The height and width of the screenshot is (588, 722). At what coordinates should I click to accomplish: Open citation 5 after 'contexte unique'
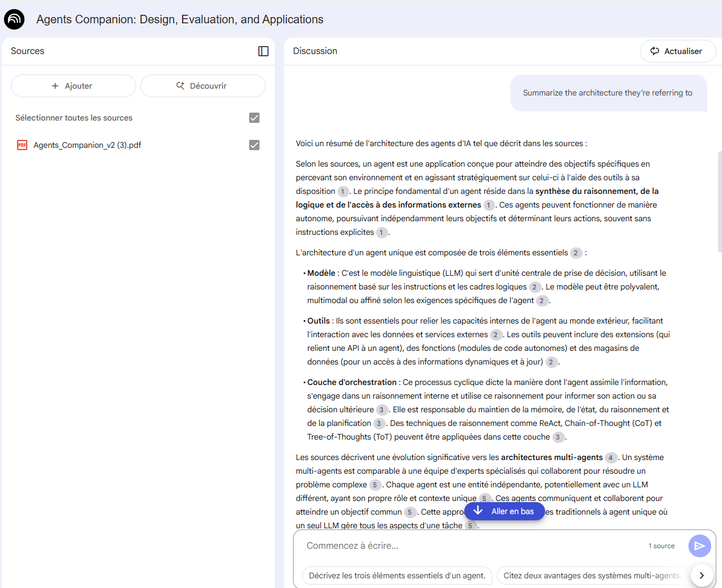(x=484, y=499)
